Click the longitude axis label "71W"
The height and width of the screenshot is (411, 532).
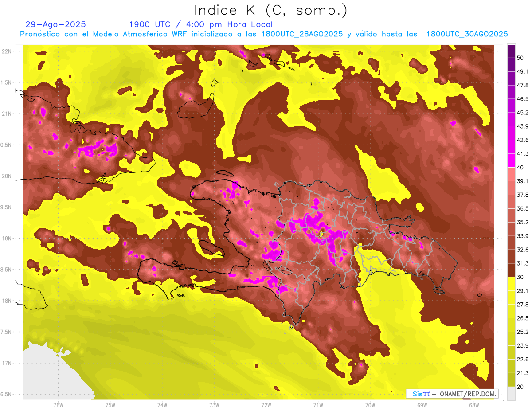click(318, 405)
